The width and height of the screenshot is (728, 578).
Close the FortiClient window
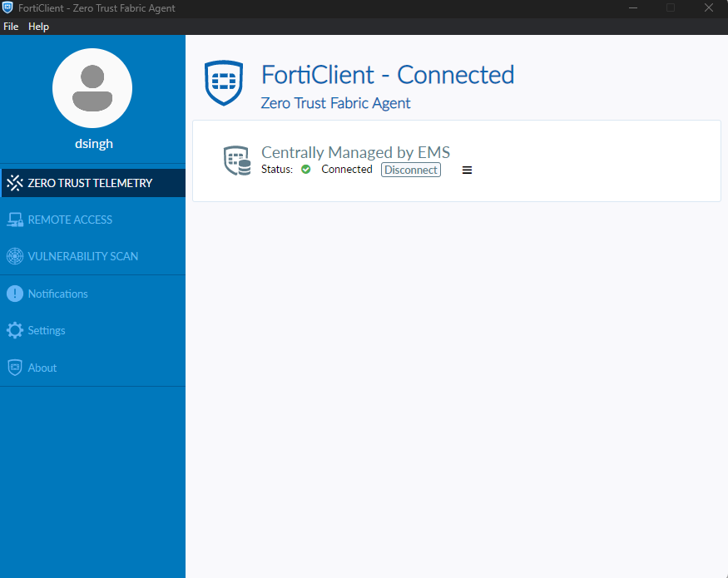709,7
